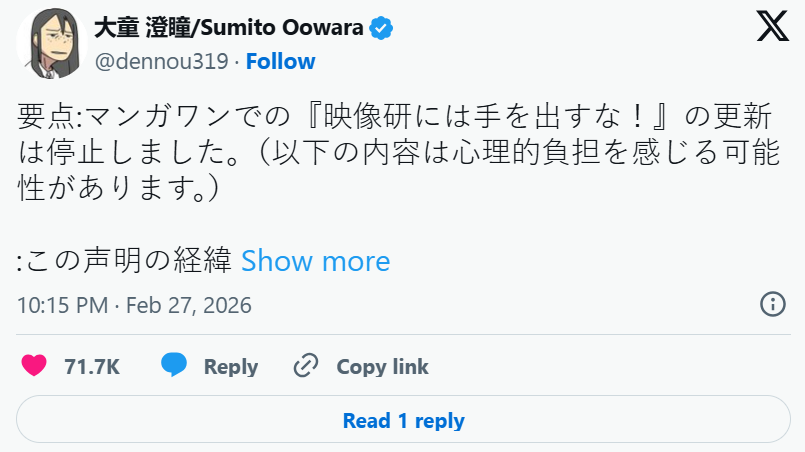Open the Twitter info circle icon

coord(772,305)
